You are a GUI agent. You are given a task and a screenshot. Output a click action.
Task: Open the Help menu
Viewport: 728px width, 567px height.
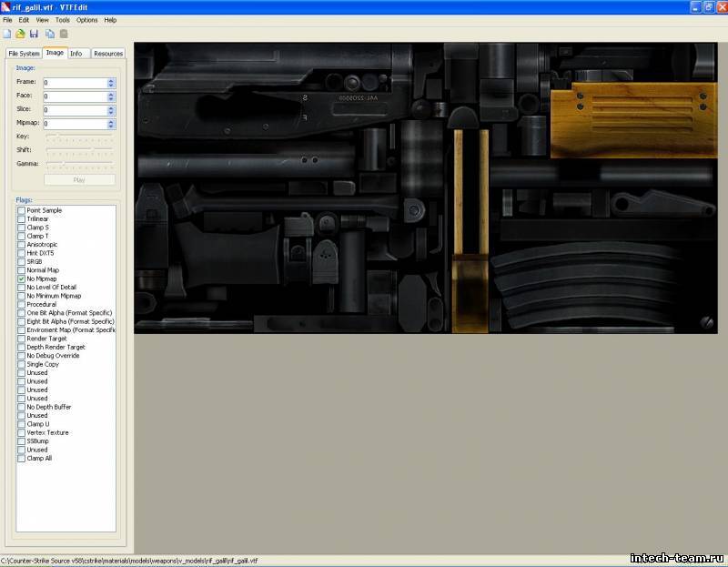coord(110,20)
